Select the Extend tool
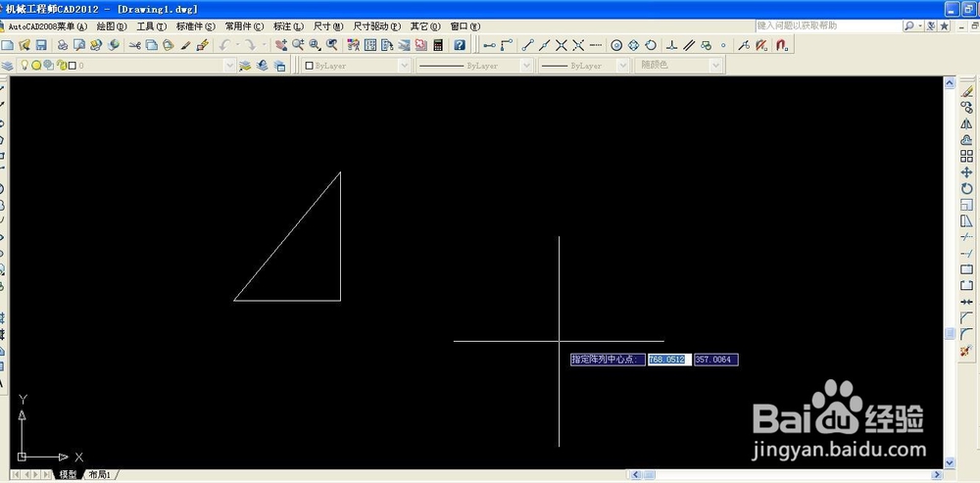The width and height of the screenshot is (980, 483). (967, 254)
